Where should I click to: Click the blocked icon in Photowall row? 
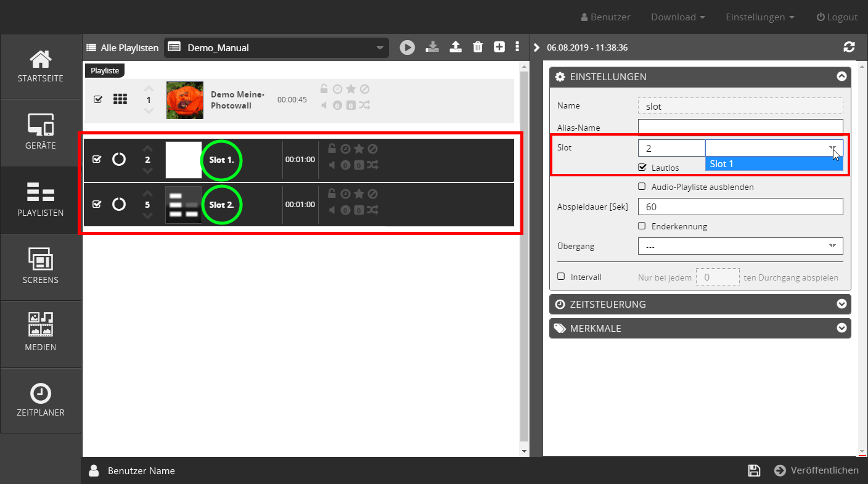(x=364, y=89)
